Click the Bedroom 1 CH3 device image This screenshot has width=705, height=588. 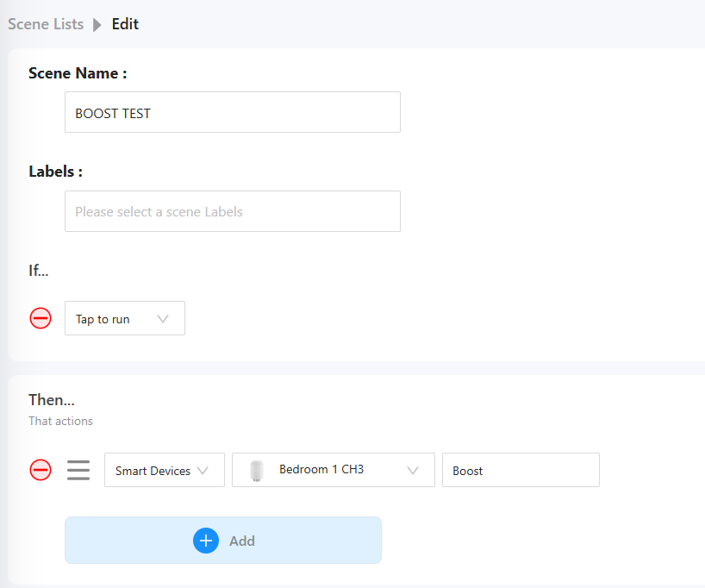256,470
